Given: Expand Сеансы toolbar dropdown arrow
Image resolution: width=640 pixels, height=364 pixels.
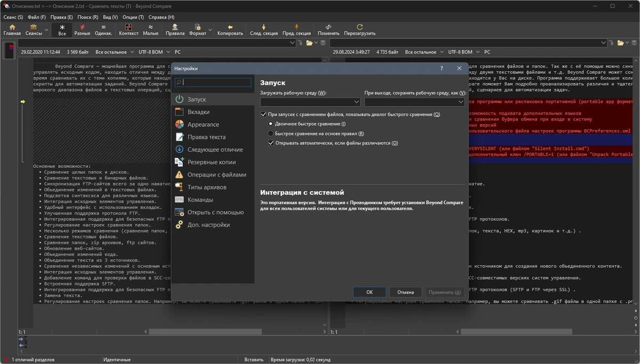Looking at the screenshot, I should coord(46,30).
